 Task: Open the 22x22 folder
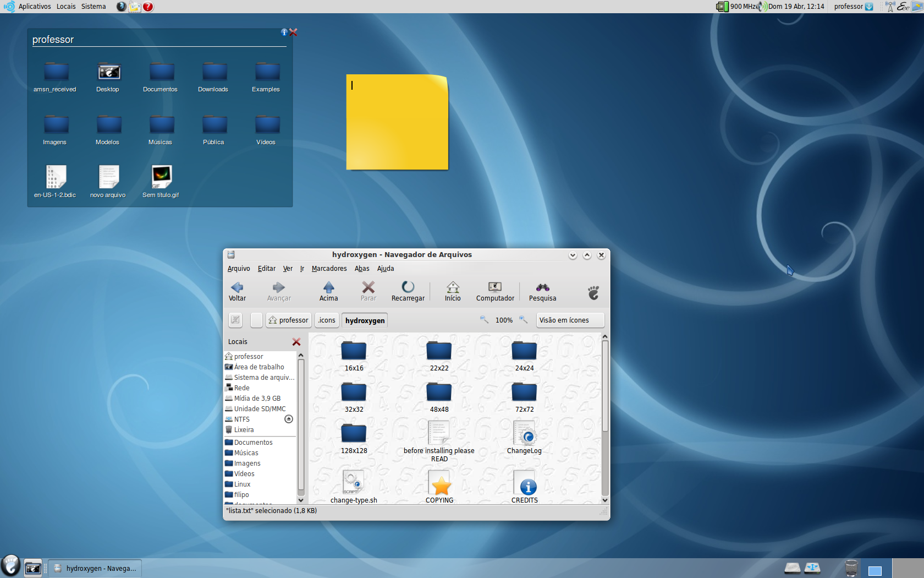point(439,356)
